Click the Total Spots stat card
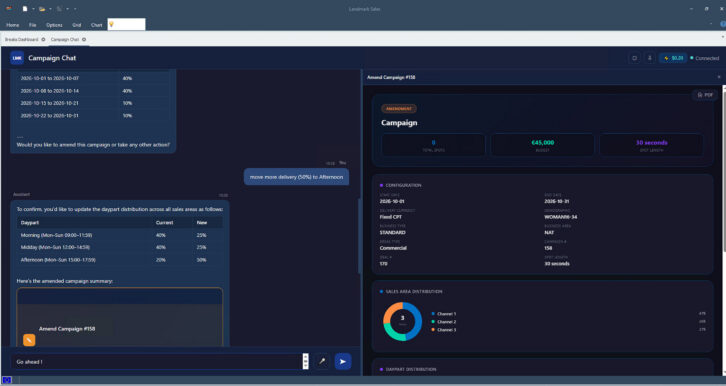This screenshot has width=726, height=386. [x=433, y=145]
